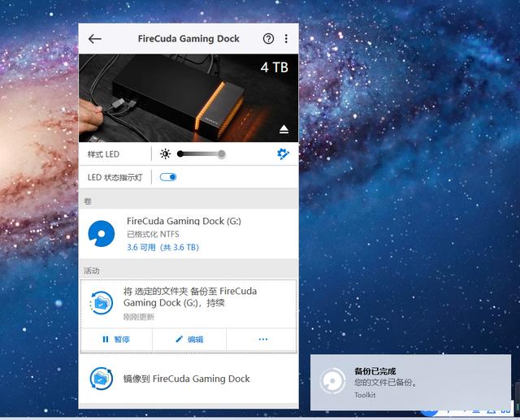
Task: Click the 样式 LED label
Action: pos(103,154)
